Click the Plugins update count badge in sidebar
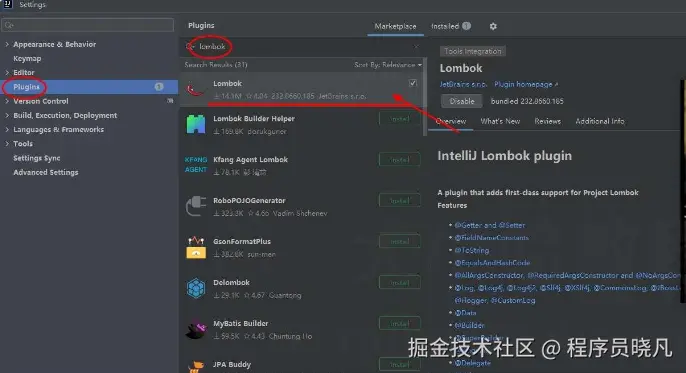 pyautogui.click(x=159, y=87)
